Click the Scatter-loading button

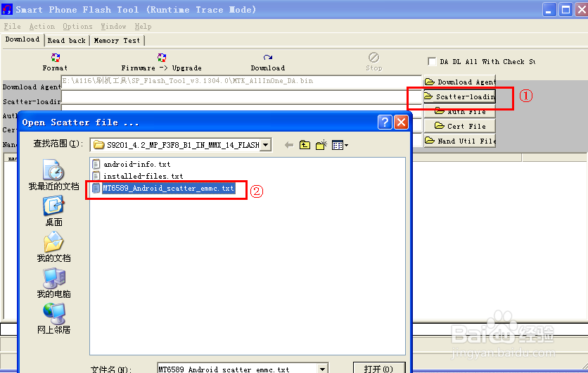(460, 96)
